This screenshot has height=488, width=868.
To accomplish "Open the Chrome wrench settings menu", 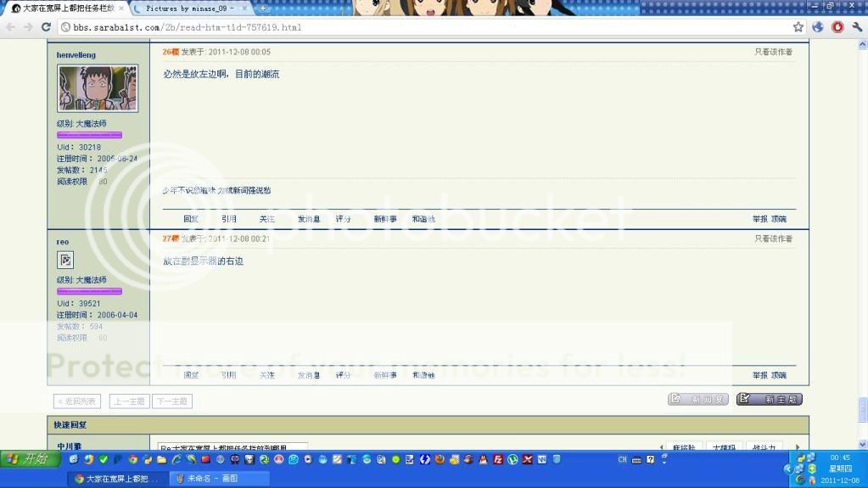I will click(858, 27).
